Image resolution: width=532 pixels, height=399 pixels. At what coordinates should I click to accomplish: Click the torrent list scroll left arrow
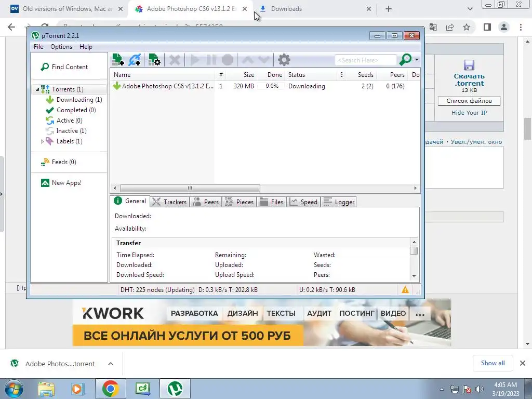115,188
